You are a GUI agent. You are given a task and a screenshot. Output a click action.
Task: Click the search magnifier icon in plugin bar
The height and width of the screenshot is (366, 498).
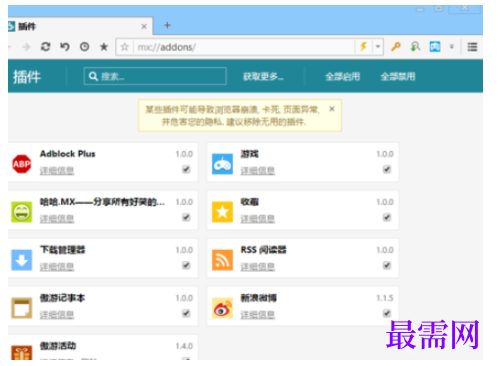pos(93,76)
